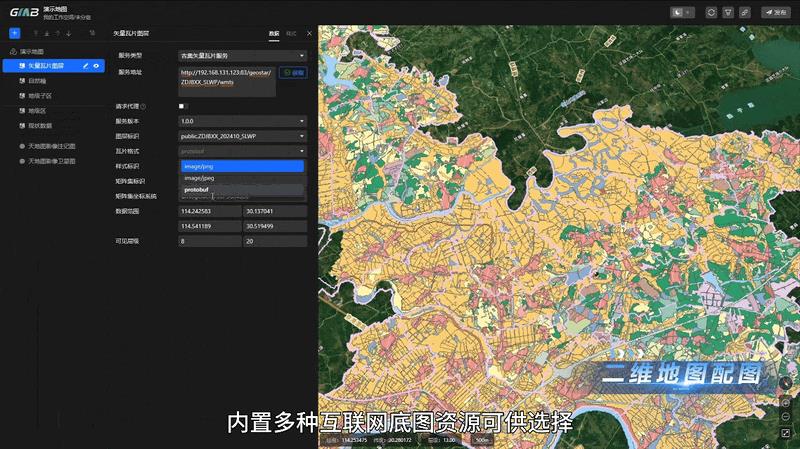
Task: Zoom out the map with minus button
Action: [x=787, y=415]
